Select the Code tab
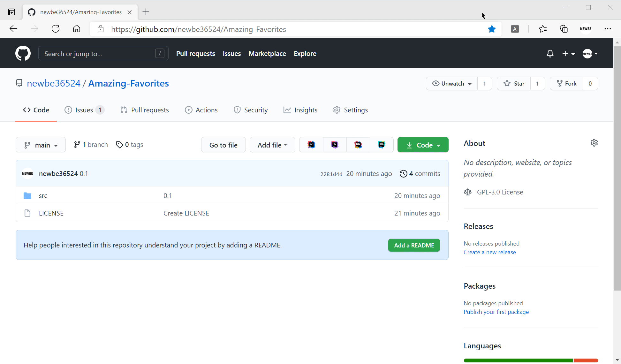The image size is (621, 364). tap(36, 110)
